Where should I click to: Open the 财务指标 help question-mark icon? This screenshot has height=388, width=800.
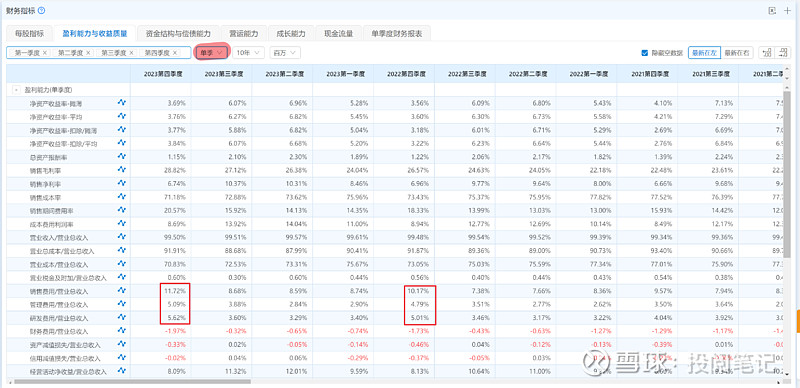[41, 10]
